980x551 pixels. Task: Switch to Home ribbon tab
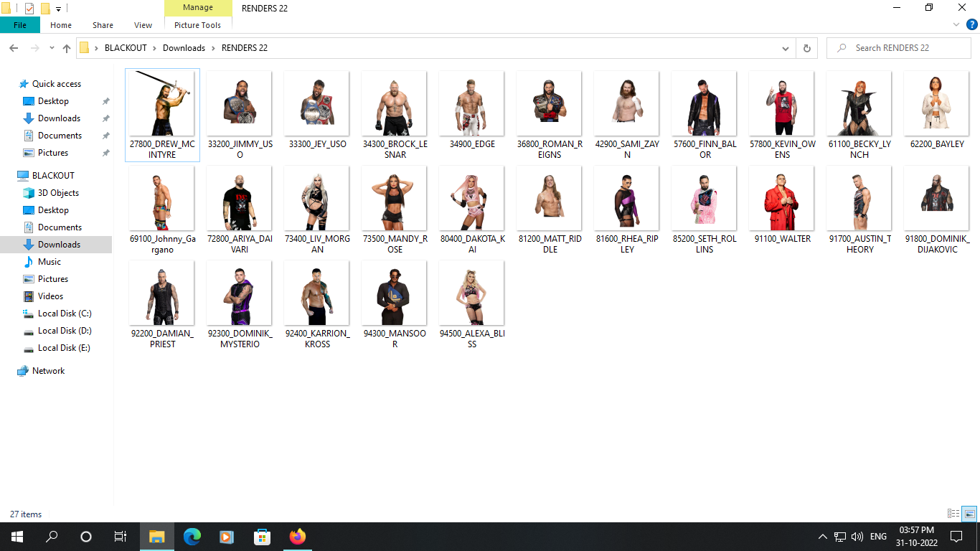click(61, 25)
